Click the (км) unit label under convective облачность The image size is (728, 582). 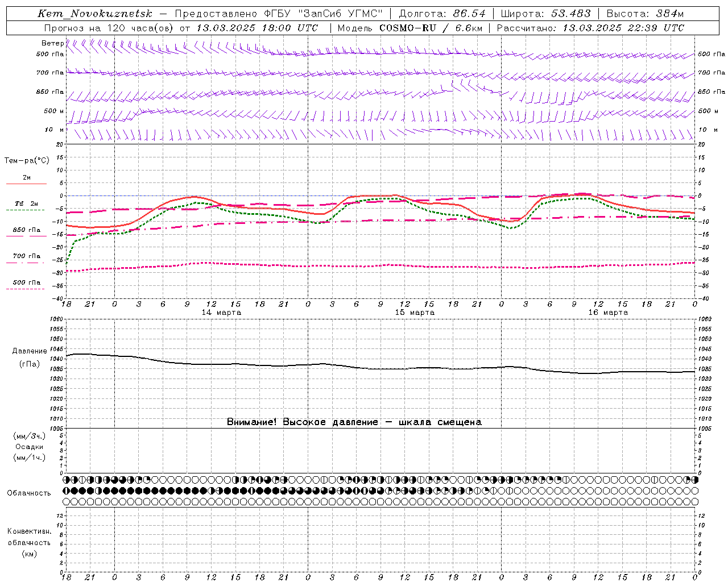pos(30,554)
